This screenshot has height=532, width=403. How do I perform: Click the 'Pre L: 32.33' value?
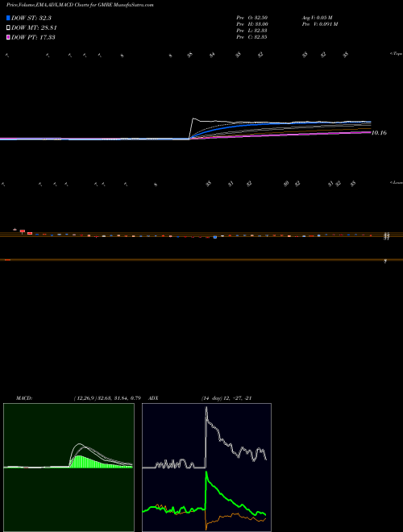click(x=251, y=31)
